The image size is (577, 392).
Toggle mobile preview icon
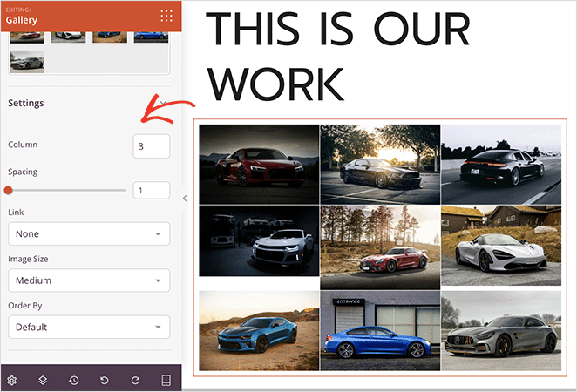click(x=166, y=381)
